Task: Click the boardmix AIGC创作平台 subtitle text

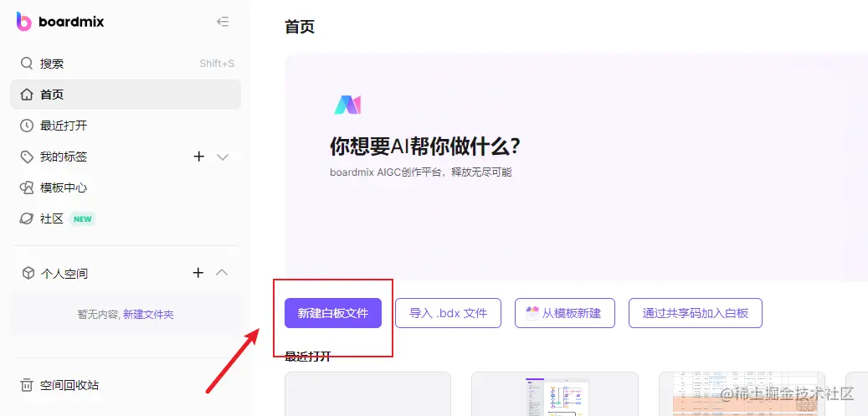Action: pyautogui.click(x=421, y=172)
